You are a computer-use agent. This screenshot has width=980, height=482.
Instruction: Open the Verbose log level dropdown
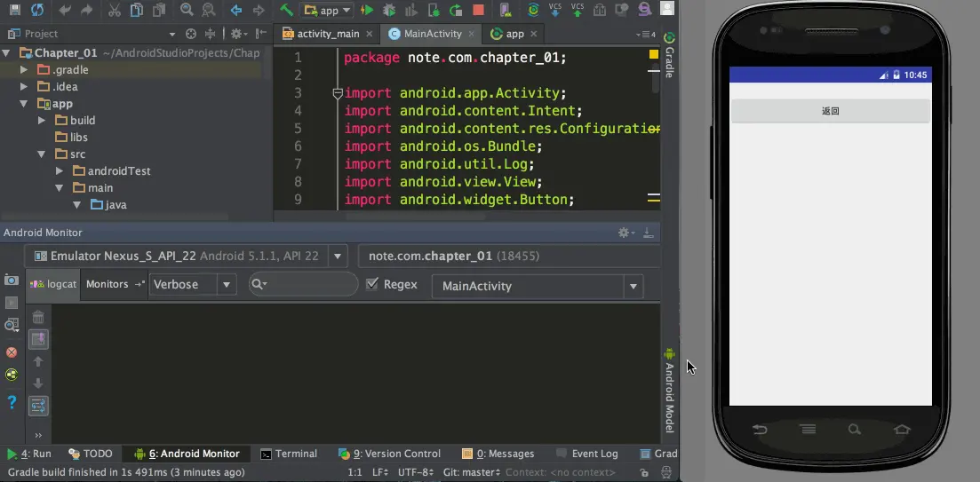tap(193, 285)
